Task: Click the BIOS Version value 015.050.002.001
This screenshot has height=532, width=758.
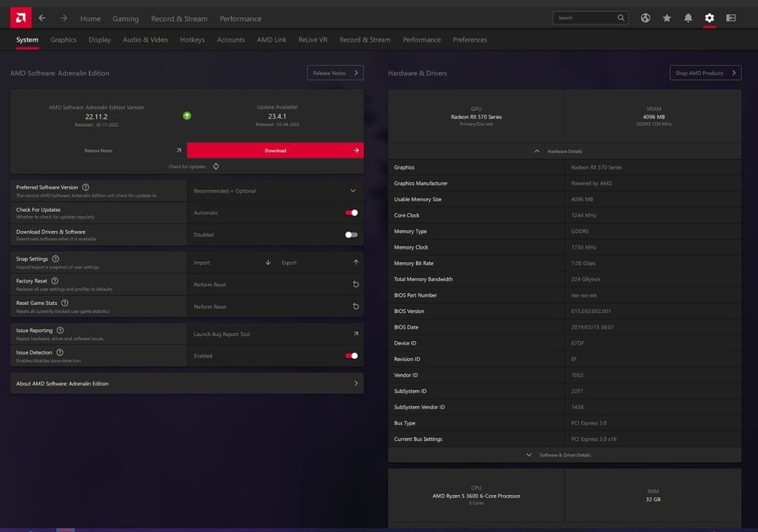Action: click(591, 312)
